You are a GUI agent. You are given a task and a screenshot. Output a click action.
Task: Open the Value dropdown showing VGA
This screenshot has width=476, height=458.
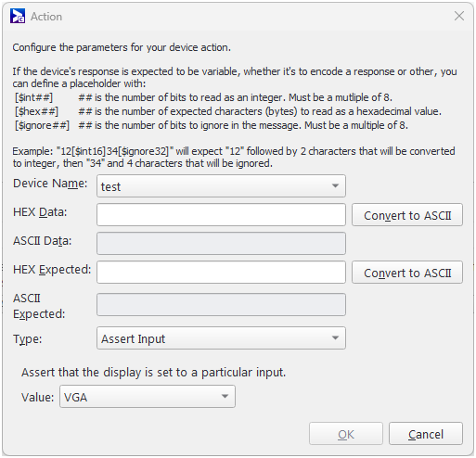[x=148, y=397]
